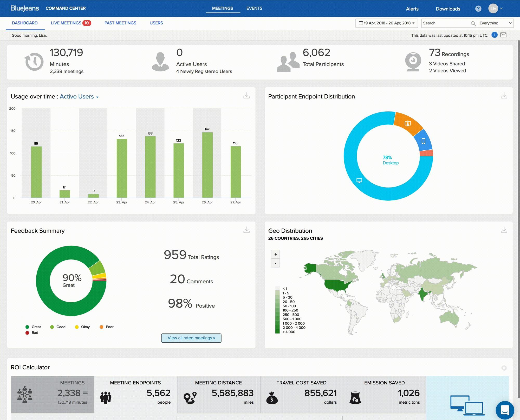Click View all rated meetings

tap(191, 338)
